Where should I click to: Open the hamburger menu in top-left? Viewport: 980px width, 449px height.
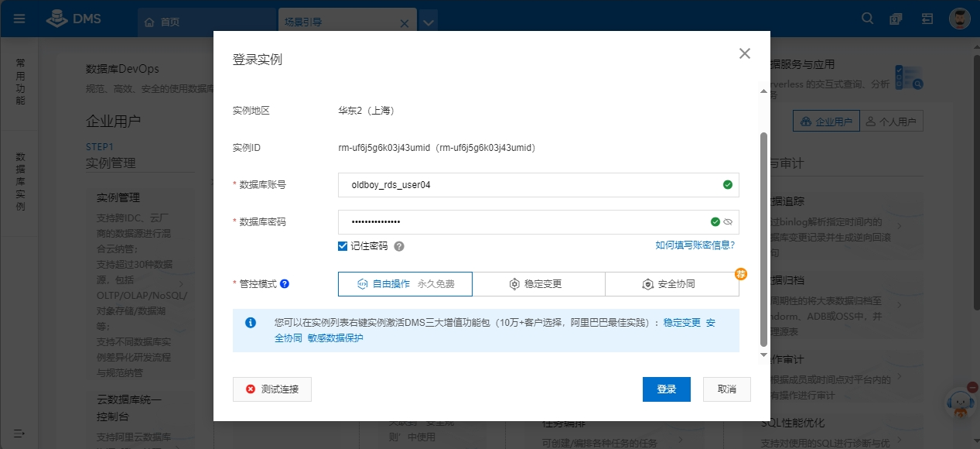(x=19, y=19)
